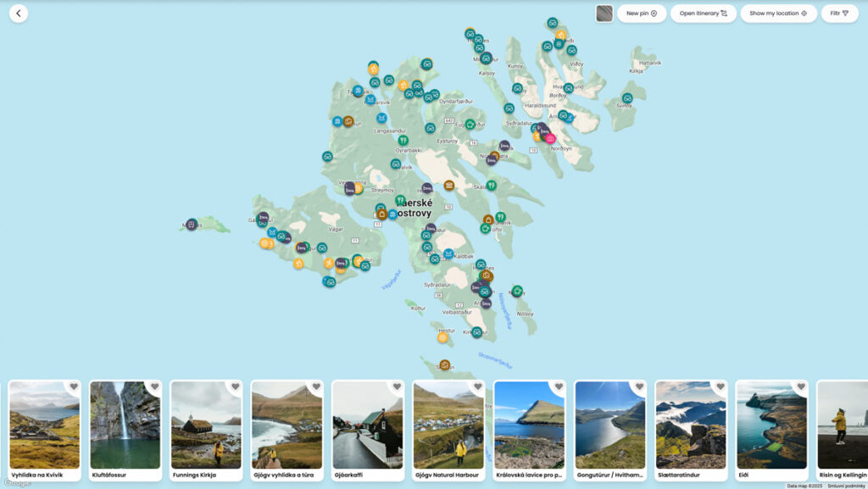Image resolution: width=868 pixels, height=489 pixels.
Task: Favorite the Kluftáfossur card with the heart
Action: (x=154, y=387)
